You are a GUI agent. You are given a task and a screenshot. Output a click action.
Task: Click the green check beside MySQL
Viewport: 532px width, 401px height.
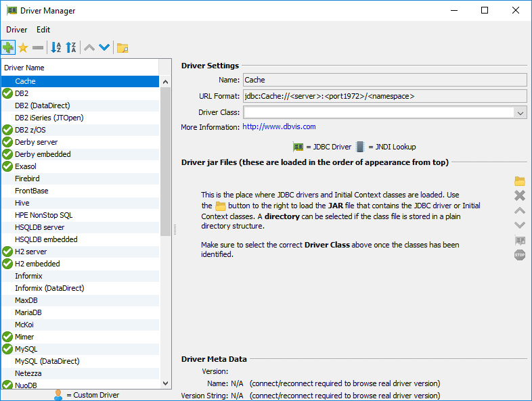pyautogui.click(x=7, y=349)
